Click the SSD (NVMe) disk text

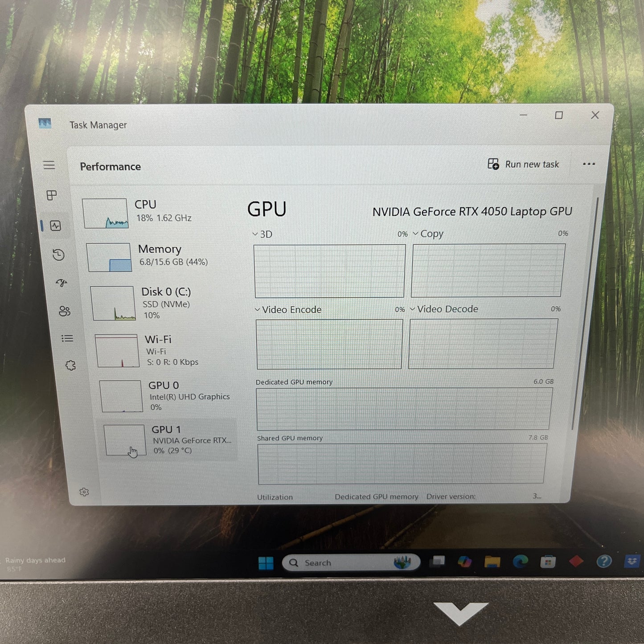coord(166,304)
